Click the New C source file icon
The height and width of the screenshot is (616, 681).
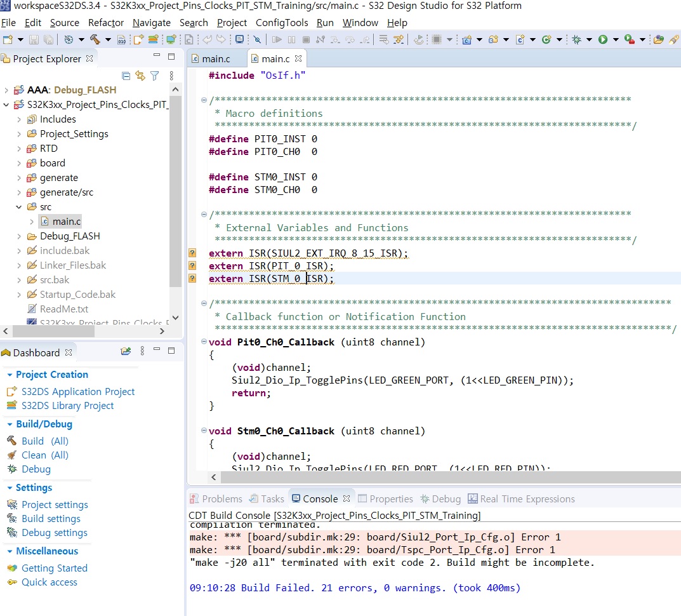coord(520,39)
